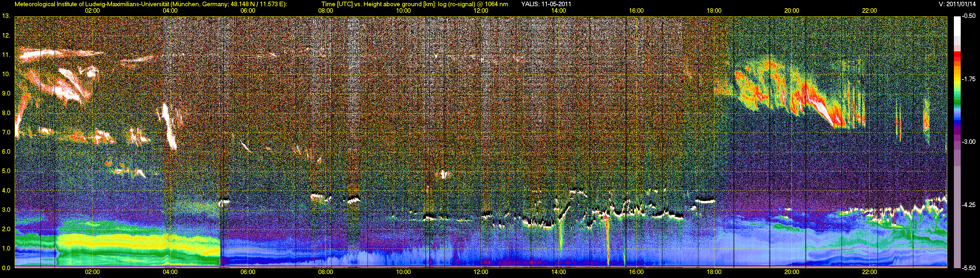Click the 9.0 km height axis label

coord(6,94)
